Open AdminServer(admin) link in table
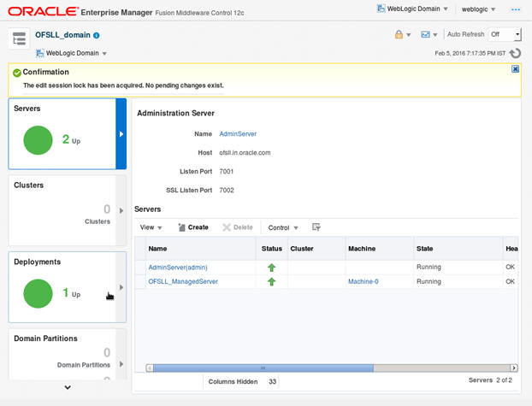 (x=178, y=268)
